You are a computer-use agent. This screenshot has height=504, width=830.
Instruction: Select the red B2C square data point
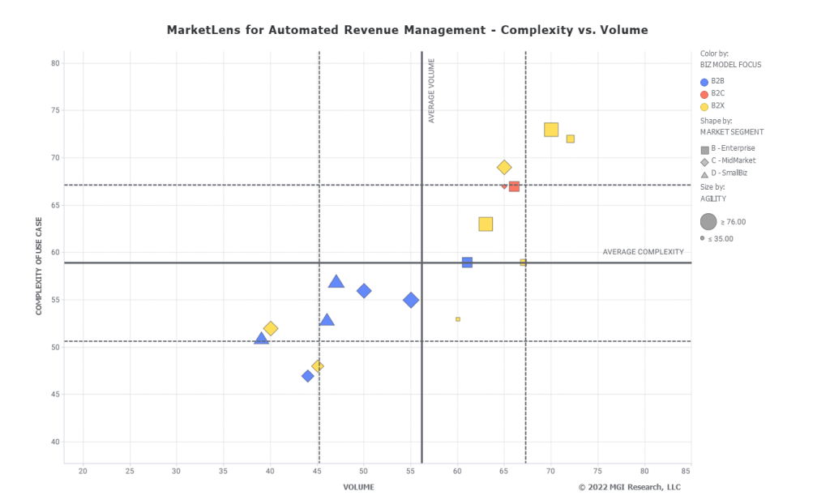pyautogui.click(x=514, y=186)
